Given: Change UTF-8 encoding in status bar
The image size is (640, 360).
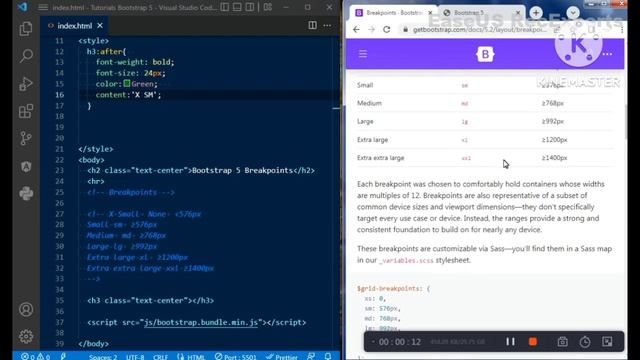Looking at the screenshot, I should tap(135, 356).
